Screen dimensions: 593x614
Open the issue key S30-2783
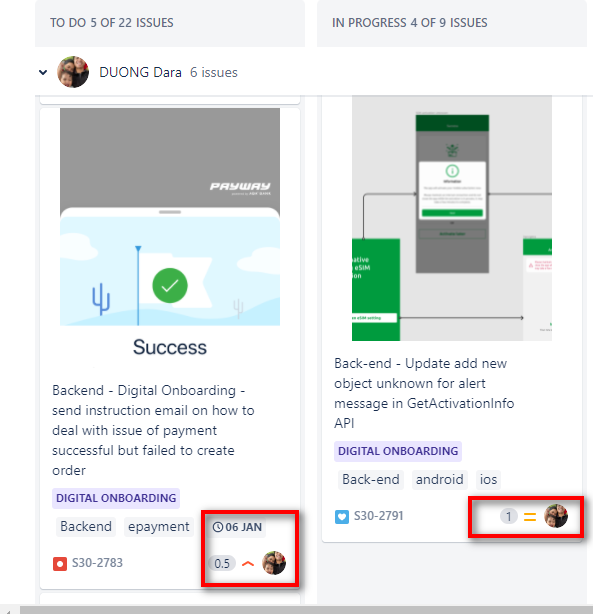pyautogui.click(x=97, y=563)
